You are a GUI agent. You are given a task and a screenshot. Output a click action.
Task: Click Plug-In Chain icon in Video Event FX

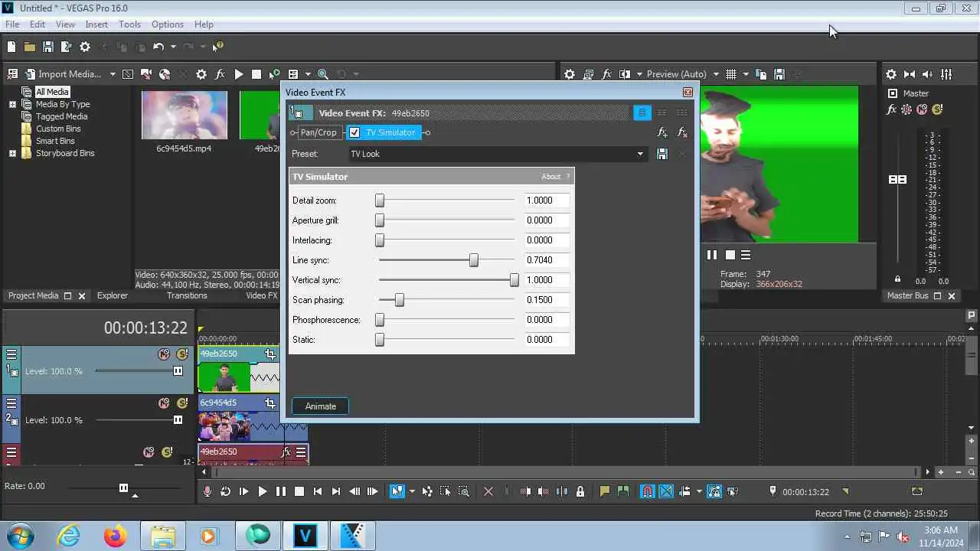click(662, 132)
